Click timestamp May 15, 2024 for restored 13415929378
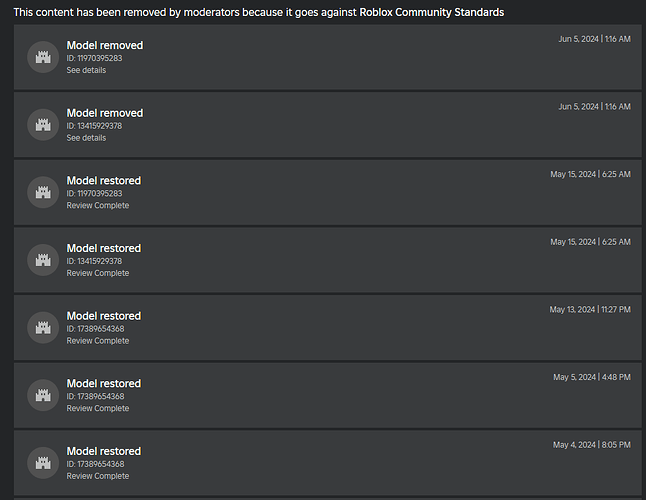The width and height of the screenshot is (646, 500). pyautogui.click(x=590, y=241)
